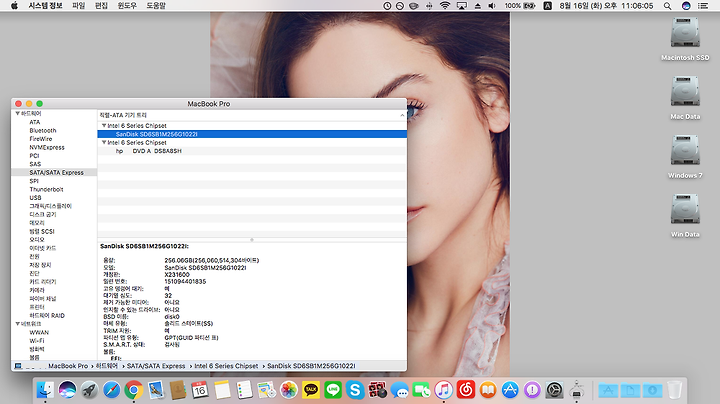Open Spotlight search in menu bar
The image size is (720, 404).
click(667, 6)
